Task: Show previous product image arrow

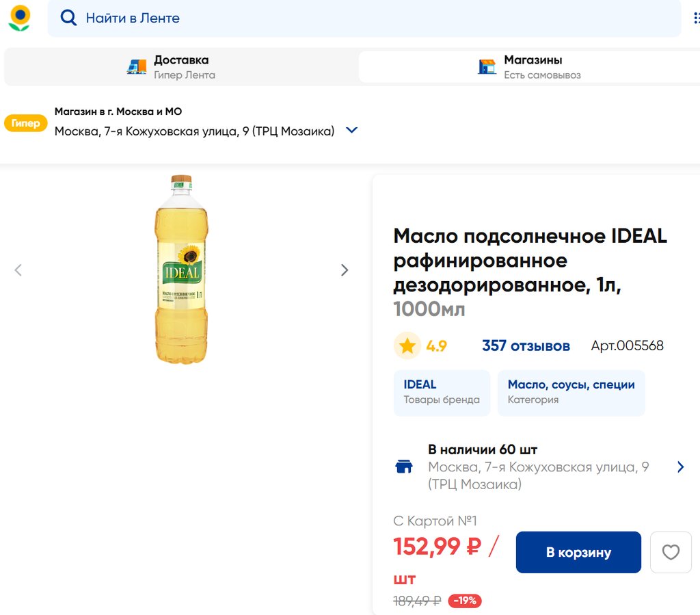Action: 18,270
